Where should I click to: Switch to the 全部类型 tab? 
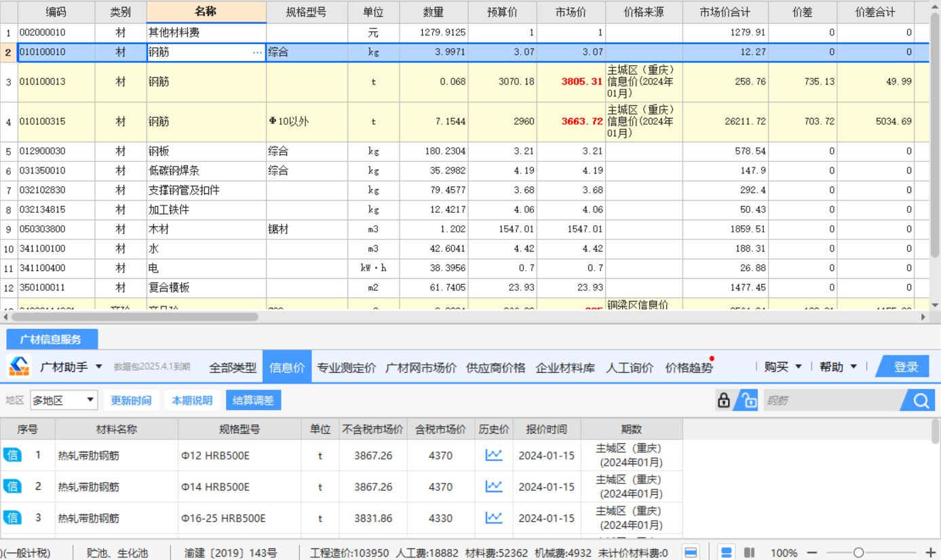point(233,367)
